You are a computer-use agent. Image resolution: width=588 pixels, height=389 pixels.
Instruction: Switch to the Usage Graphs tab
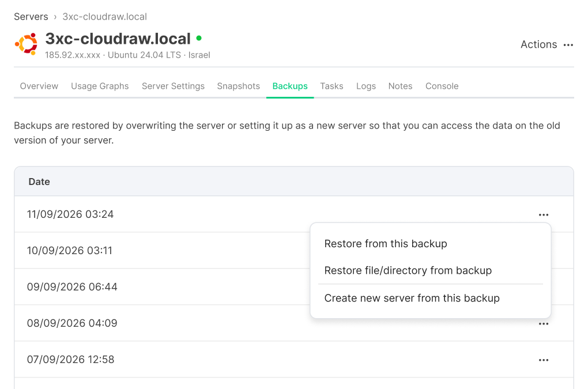point(100,86)
